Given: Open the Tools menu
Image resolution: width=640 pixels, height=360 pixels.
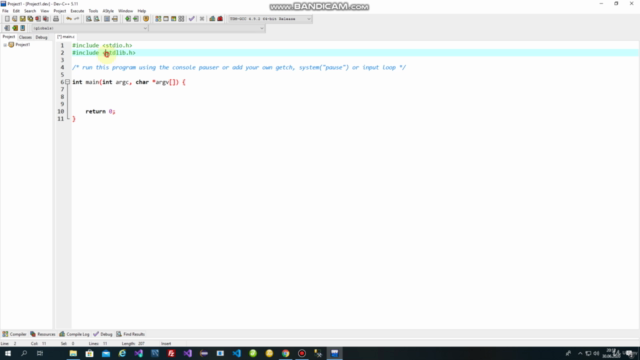Looking at the screenshot, I should click(x=93, y=11).
